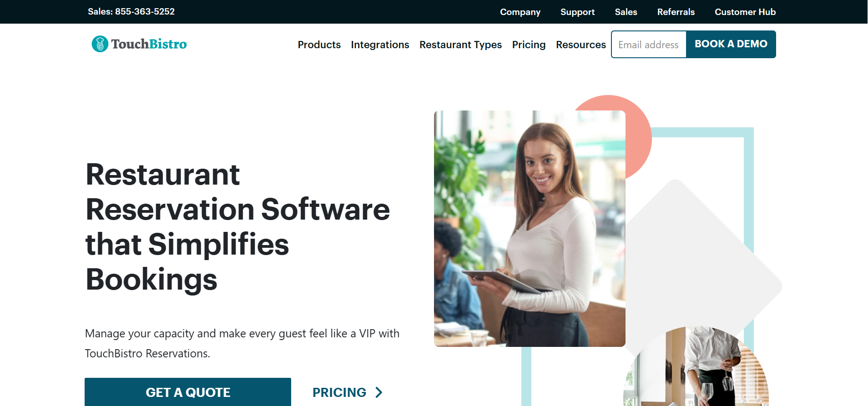This screenshot has width=868, height=406.
Task: Follow the PRICING link under hero text
Action: click(348, 392)
